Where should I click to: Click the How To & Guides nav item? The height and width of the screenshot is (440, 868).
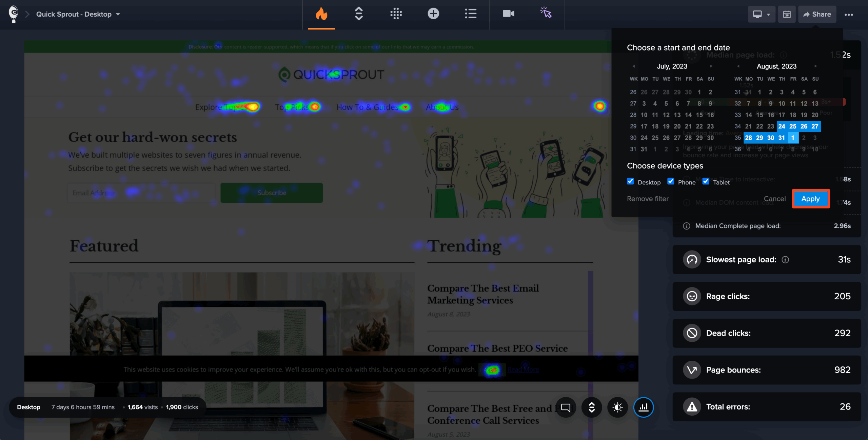coord(367,107)
